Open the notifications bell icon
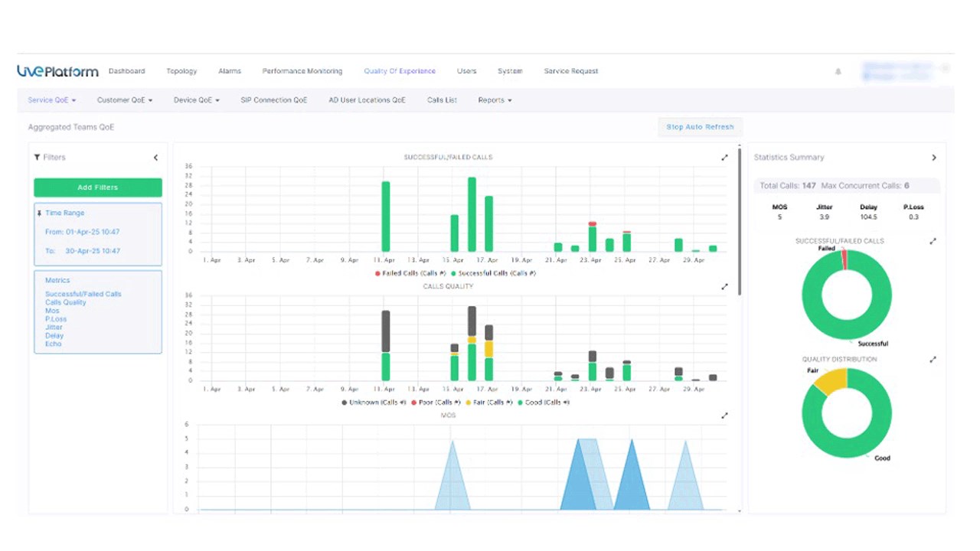The image size is (980, 551). (x=838, y=71)
